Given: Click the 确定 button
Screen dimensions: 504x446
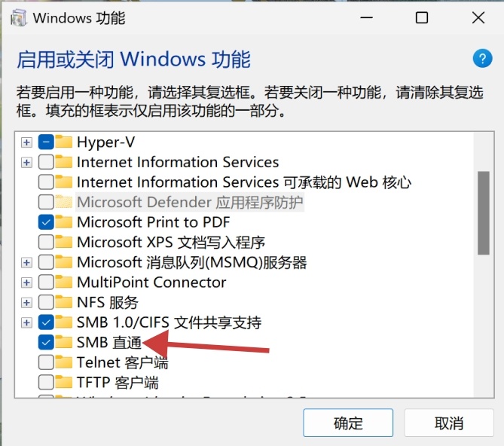Looking at the screenshot, I should (348, 423).
